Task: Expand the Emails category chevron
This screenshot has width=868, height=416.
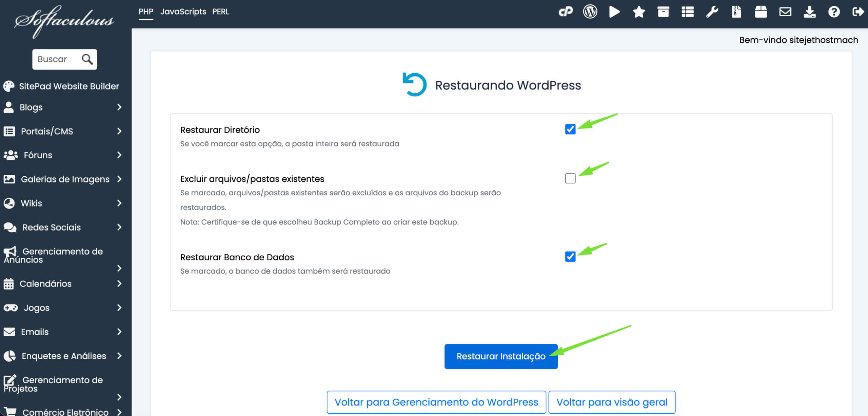Action: click(119, 332)
